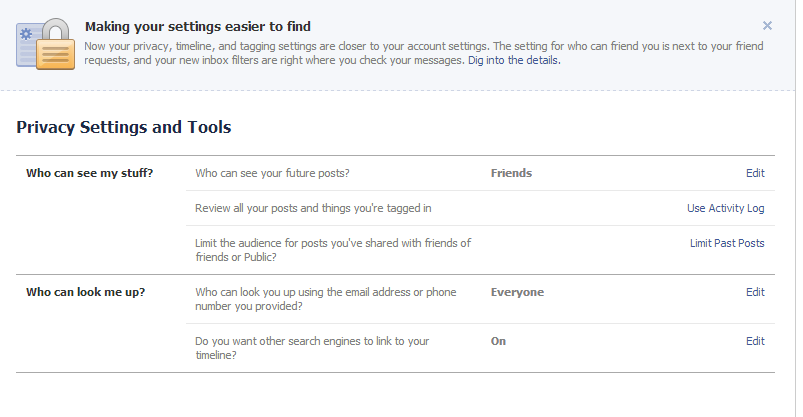The width and height of the screenshot is (803, 417).
Task: Edit who can see your future posts
Action: [755, 173]
